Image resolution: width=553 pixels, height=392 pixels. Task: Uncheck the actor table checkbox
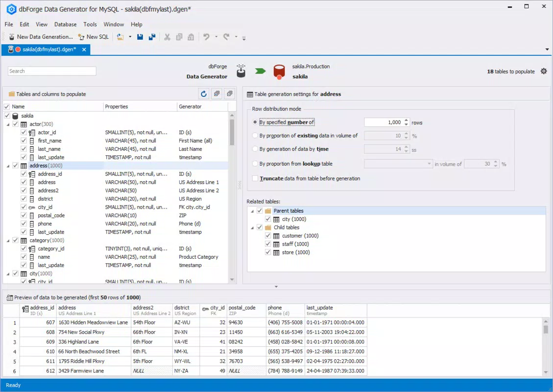15,124
